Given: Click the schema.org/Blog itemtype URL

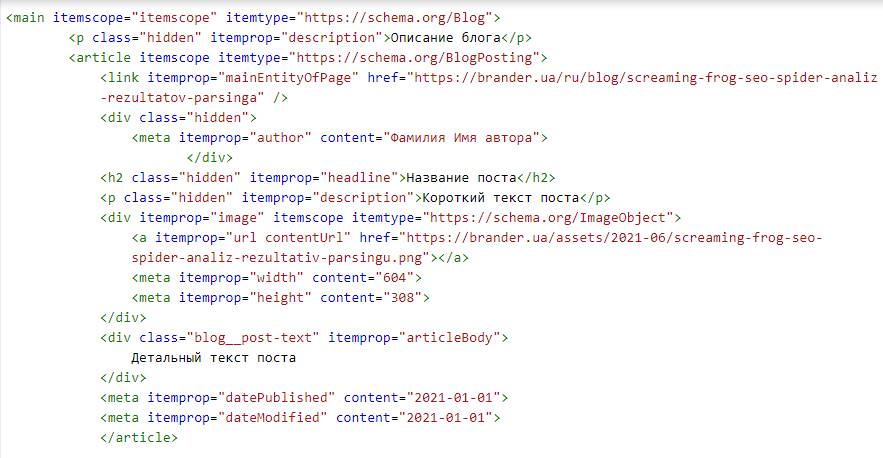Looking at the screenshot, I should point(399,18).
